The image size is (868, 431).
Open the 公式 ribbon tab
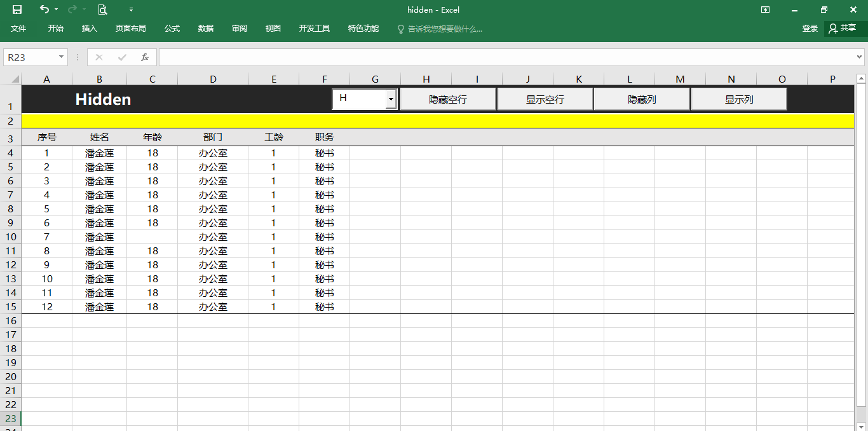172,29
